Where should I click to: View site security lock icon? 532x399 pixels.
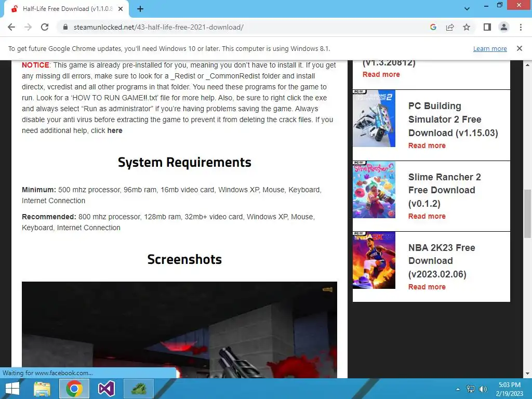pos(65,27)
